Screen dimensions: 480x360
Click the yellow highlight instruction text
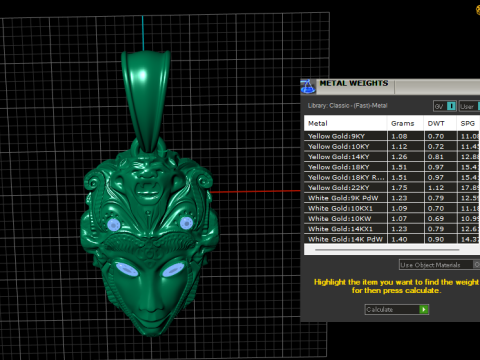(x=397, y=286)
